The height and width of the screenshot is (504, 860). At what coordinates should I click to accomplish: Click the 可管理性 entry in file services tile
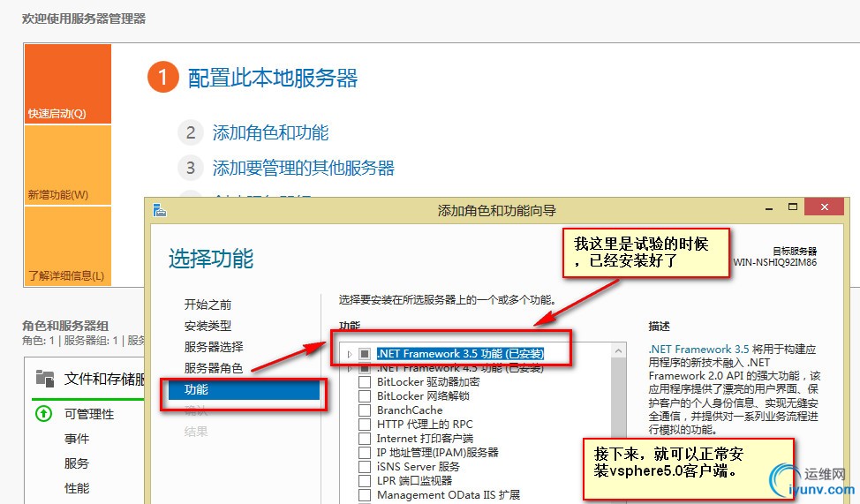coord(89,414)
